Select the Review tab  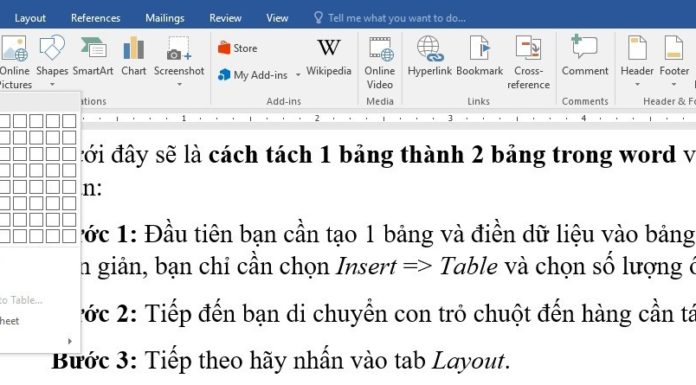coord(225,18)
